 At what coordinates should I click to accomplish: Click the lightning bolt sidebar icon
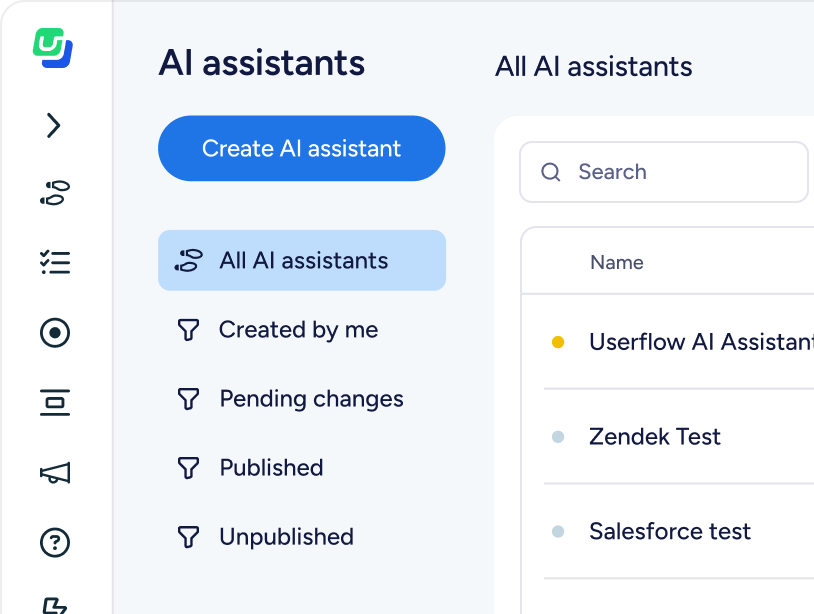pos(55,603)
